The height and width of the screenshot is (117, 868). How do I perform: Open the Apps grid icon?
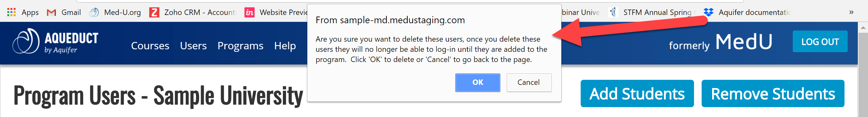point(11,12)
